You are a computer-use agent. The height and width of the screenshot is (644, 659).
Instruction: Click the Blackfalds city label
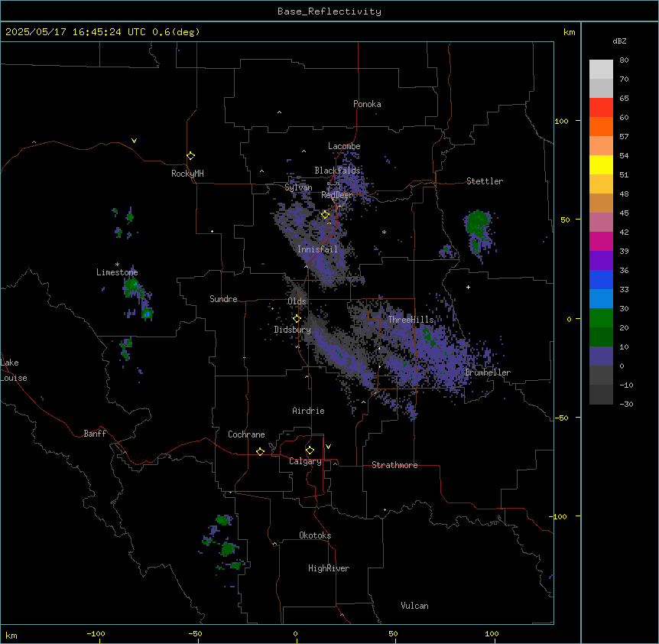pyautogui.click(x=337, y=171)
